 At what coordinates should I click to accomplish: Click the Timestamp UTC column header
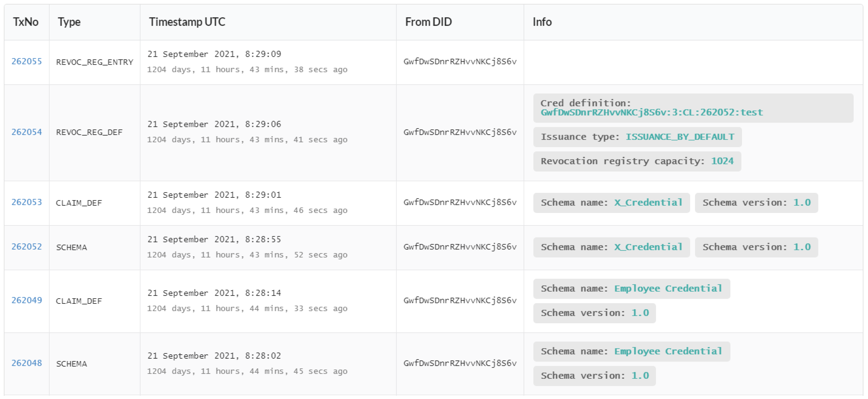187,22
